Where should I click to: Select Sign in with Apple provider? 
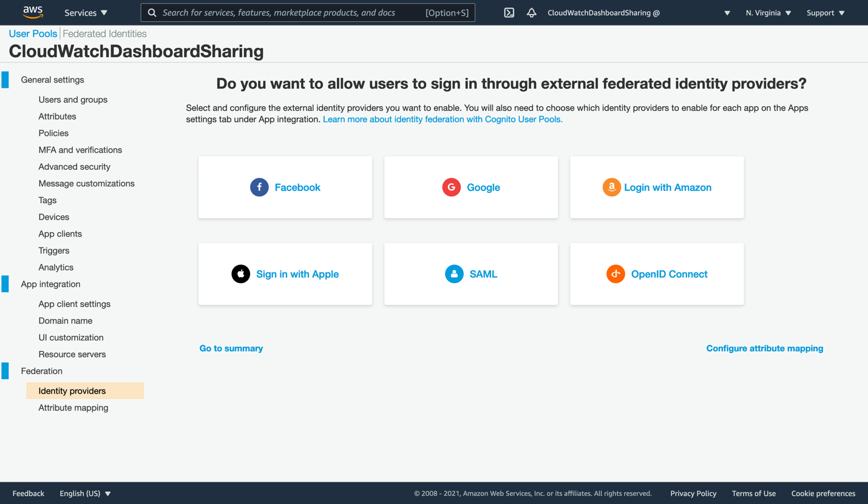tap(285, 274)
